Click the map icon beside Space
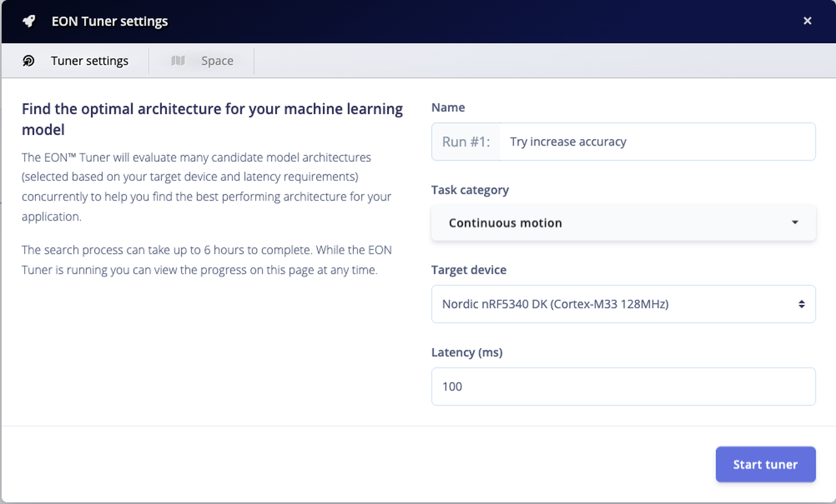Image resolution: width=836 pixels, height=504 pixels. click(x=178, y=61)
